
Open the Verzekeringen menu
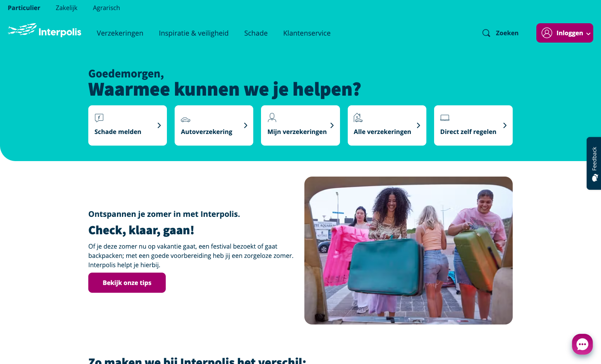pyautogui.click(x=120, y=33)
